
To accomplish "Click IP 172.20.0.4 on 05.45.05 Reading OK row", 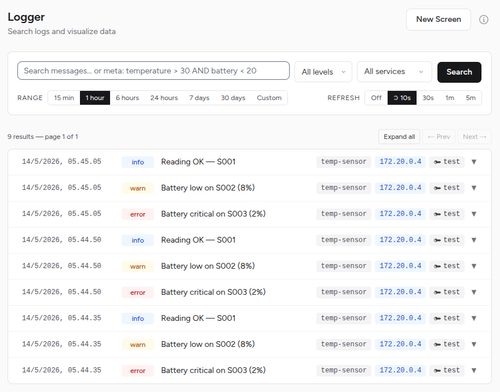I will pyautogui.click(x=400, y=162).
